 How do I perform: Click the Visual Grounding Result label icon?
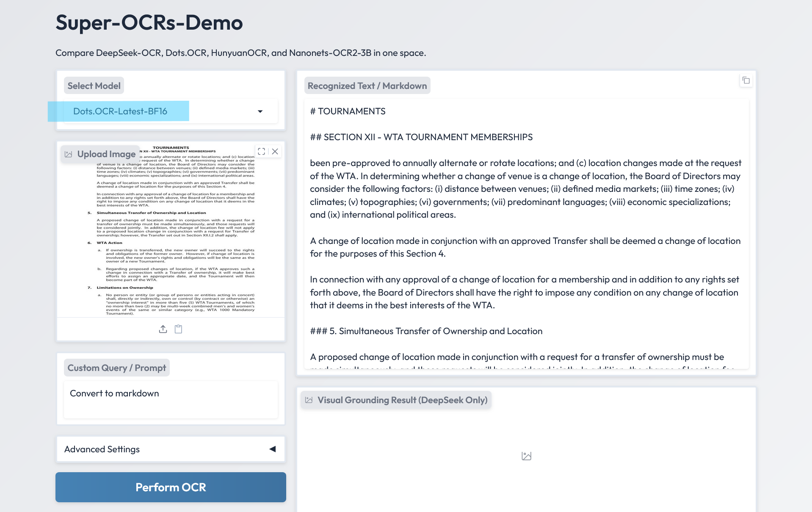pos(309,400)
